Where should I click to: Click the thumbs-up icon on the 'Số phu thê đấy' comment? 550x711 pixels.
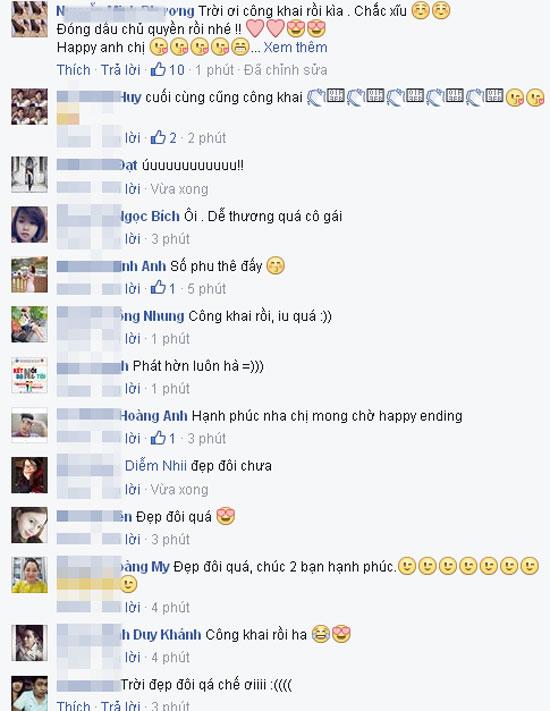click(158, 287)
